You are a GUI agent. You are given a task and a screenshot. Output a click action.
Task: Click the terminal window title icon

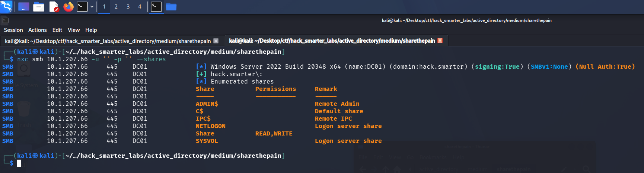coord(6,20)
